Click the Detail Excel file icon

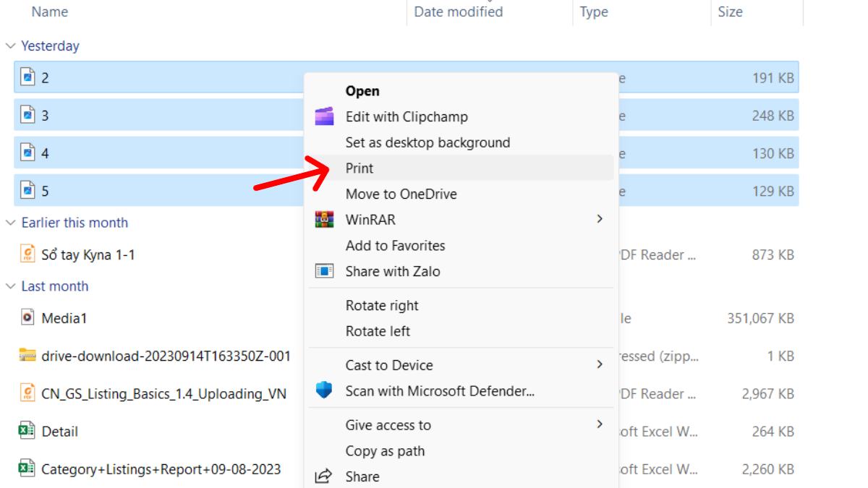pyautogui.click(x=27, y=432)
